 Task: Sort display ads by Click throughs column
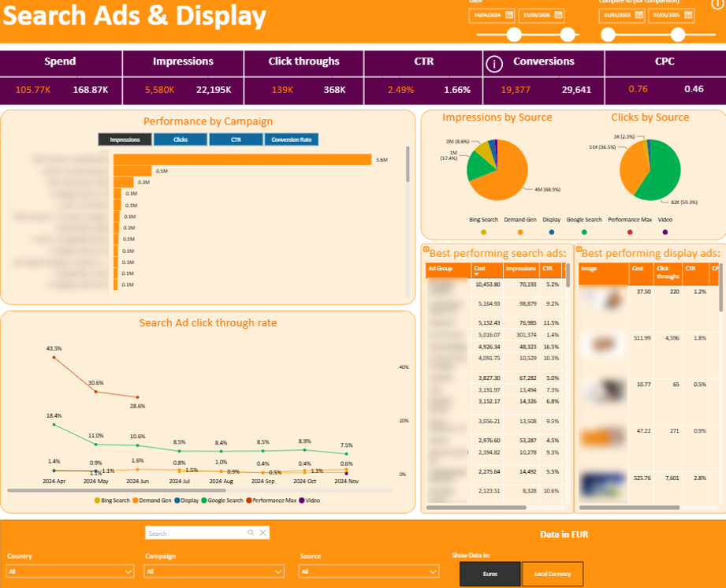pyautogui.click(x=667, y=274)
